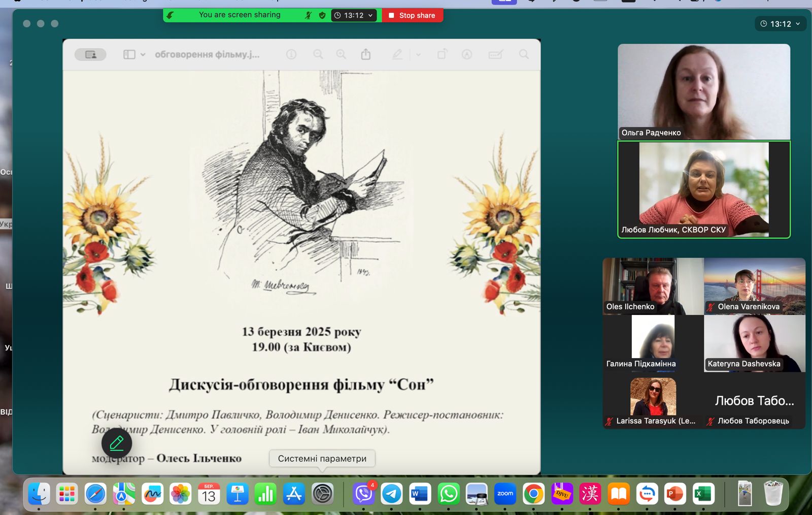Open Trash from the Dock
This screenshot has height=515, width=812.
[773, 493]
